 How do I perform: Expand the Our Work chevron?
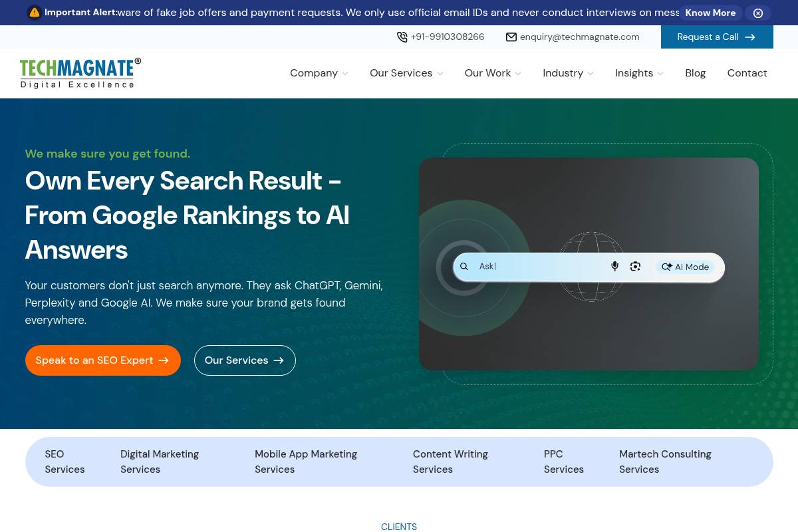click(518, 74)
